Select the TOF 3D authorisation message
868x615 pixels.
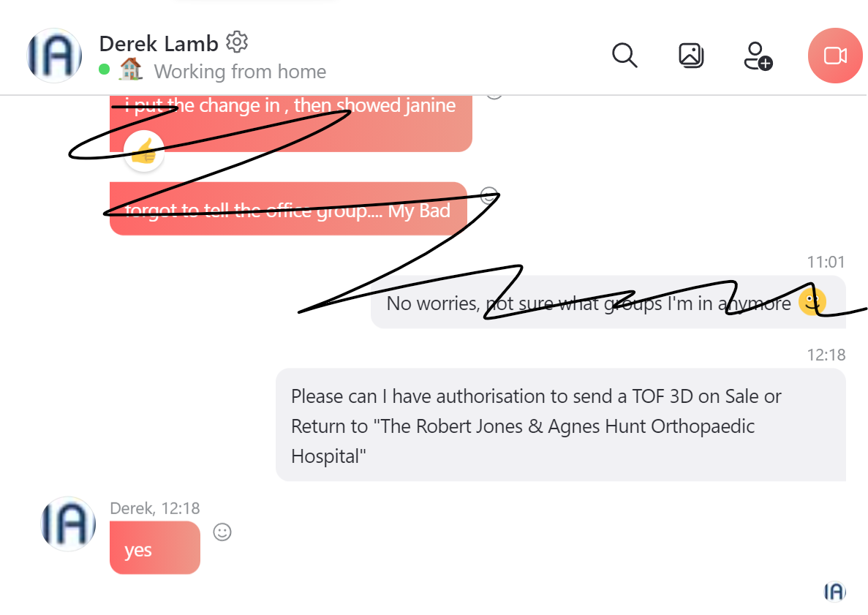click(x=561, y=425)
